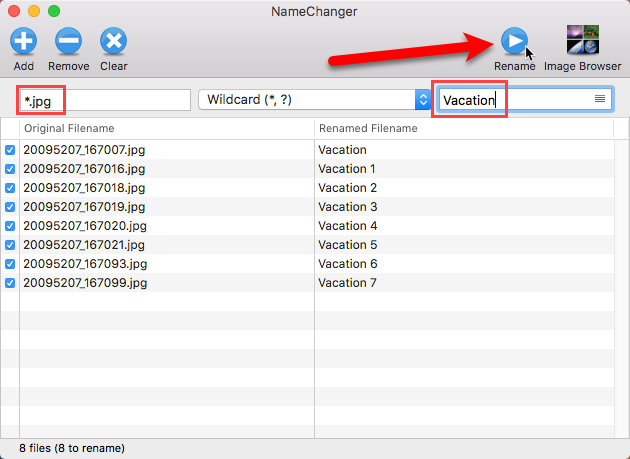Click renamed filename 'Vacation 5'
630x459 pixels.
348,245
